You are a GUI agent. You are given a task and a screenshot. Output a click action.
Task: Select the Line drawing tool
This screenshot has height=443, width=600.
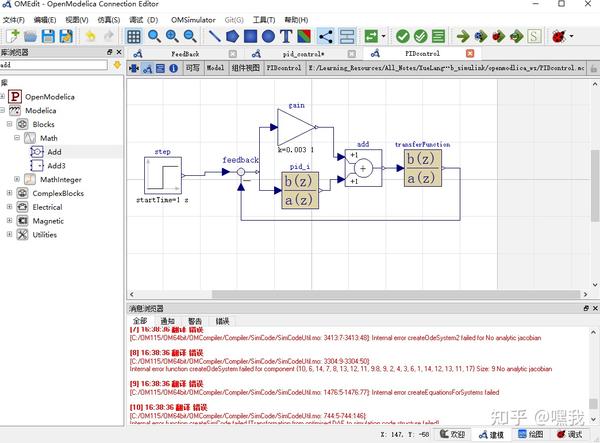click(214, 36)
